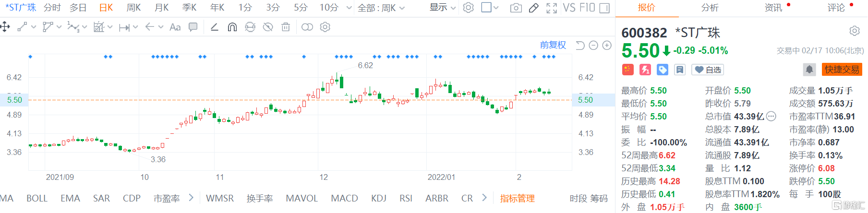Open the 评论 comments tab
Image resolution: width=868 pixels, height=213 pixels.
[x=836, y=8]
